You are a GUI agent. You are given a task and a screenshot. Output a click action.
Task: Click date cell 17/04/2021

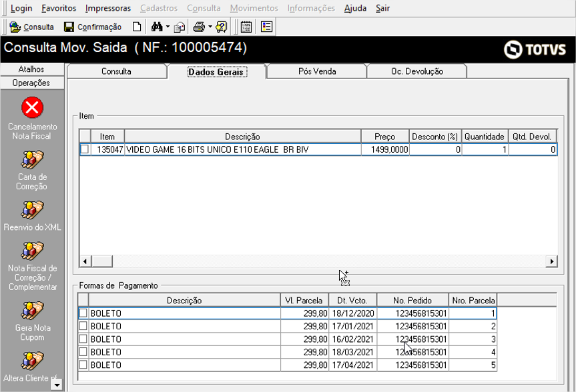click(x=352, y=365)
